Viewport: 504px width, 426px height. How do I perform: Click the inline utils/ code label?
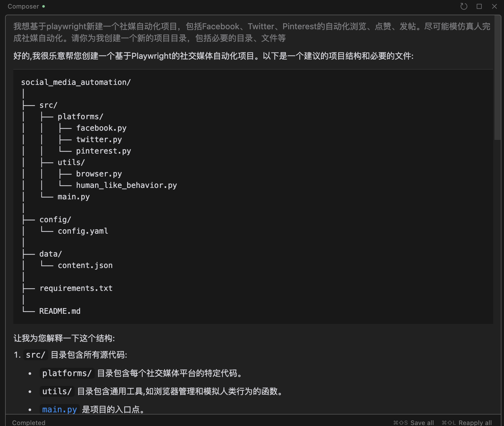[57, 391]
